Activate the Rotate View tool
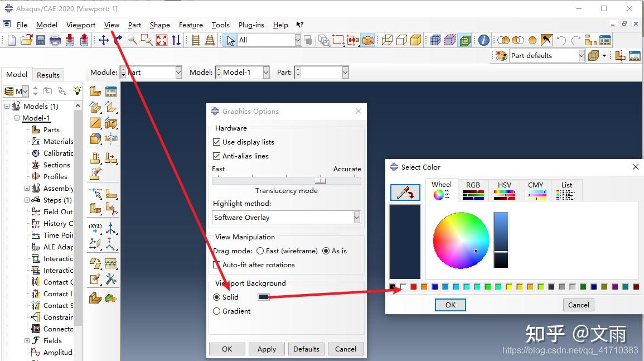Image resolution: width=644 pixels, height=361 pixels. [117, 40]
